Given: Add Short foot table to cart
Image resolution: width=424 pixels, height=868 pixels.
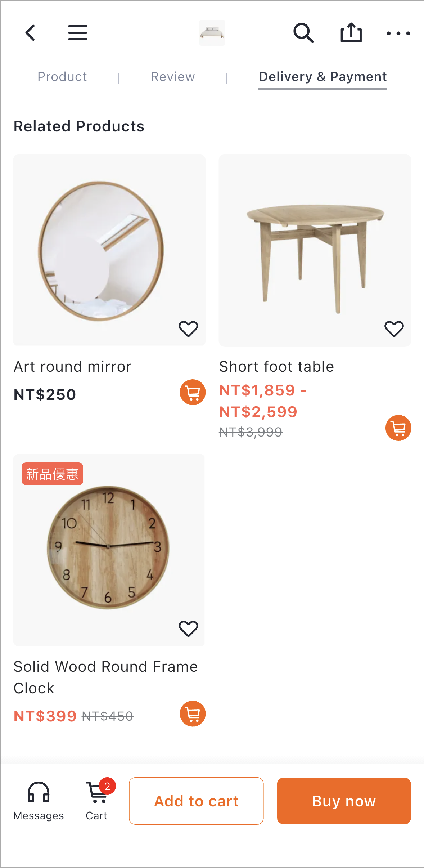Looking at the screenshot, I should pos(398,428).
